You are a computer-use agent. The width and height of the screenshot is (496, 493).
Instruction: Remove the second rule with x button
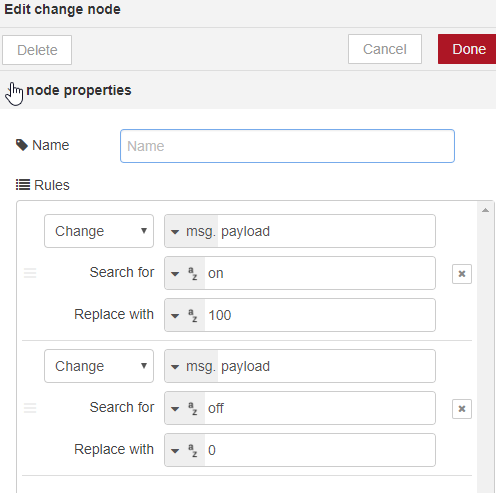[462, 409]
